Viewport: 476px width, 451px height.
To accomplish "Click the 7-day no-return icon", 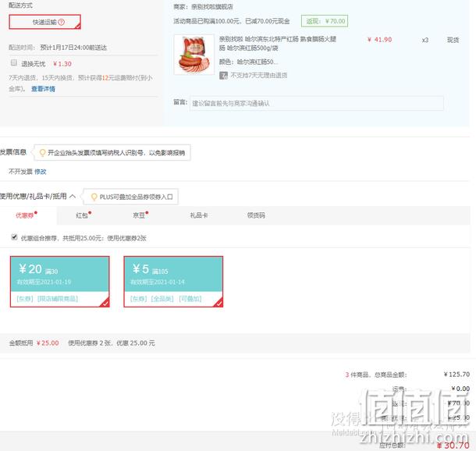I will click(x=223, y=75).
